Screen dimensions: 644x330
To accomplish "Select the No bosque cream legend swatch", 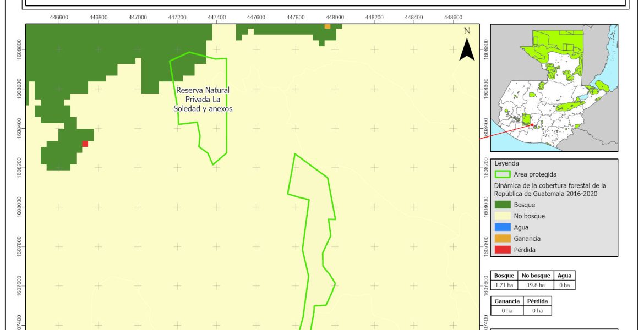I will [x=502, y=216].
